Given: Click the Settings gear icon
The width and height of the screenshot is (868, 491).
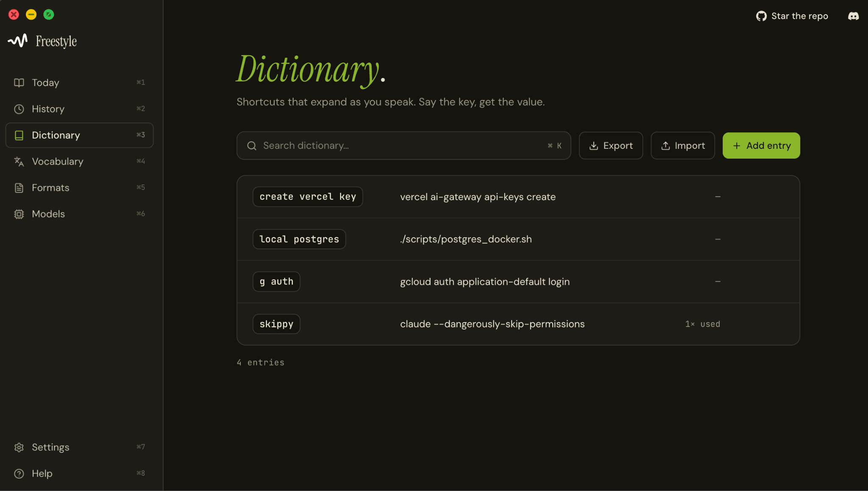Looking at the screenshot, I should [19, 447].
